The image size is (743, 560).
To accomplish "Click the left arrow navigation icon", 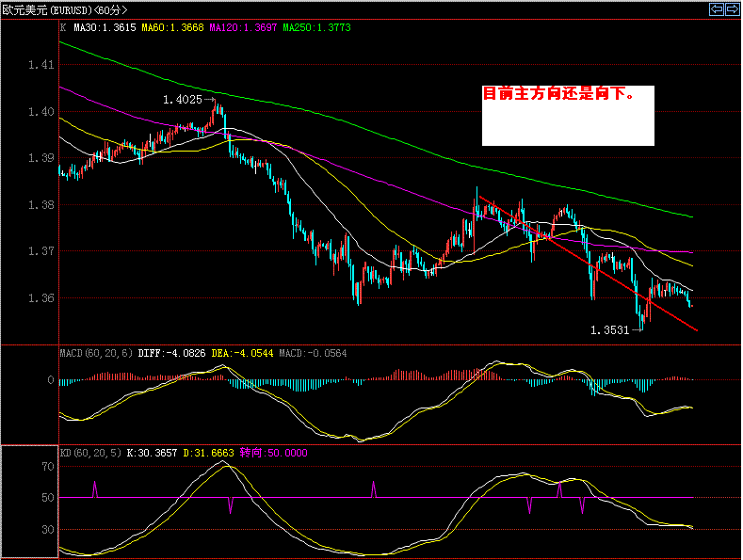I will [717, 9].
